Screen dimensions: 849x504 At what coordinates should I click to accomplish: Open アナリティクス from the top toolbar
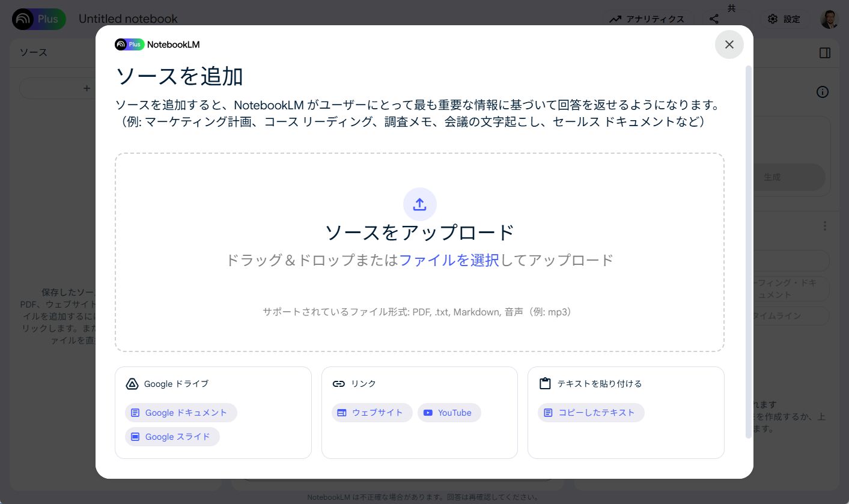coord(648,19)
